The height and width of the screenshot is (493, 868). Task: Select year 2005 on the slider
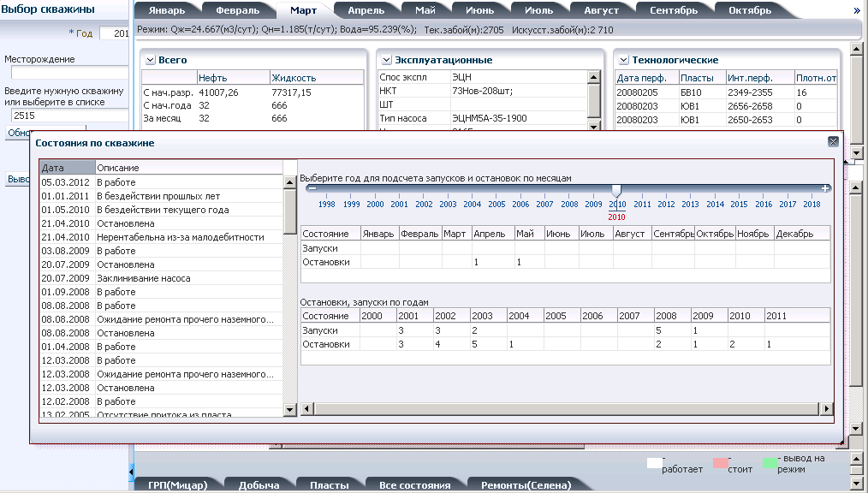point(496,205)
